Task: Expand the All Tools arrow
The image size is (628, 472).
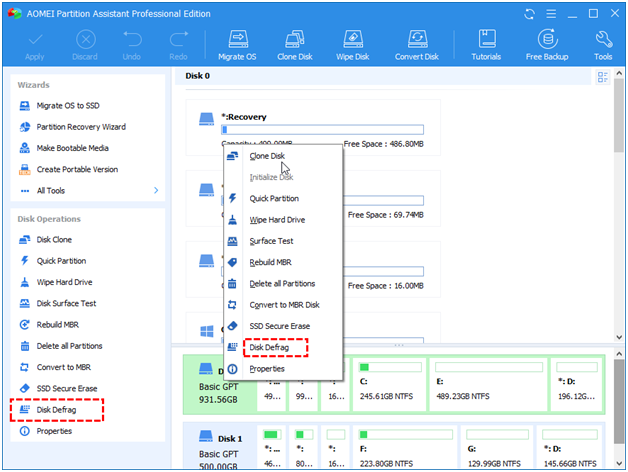Action: click(156, 190)
